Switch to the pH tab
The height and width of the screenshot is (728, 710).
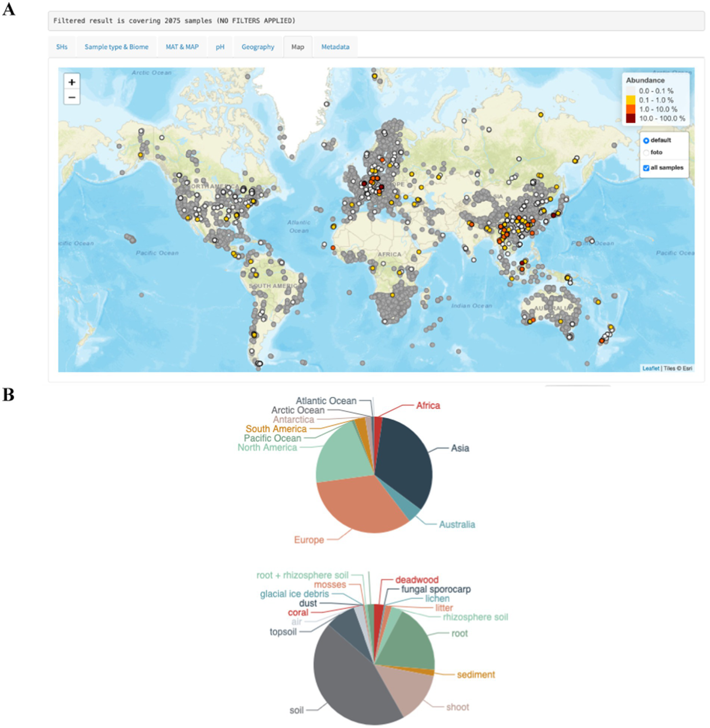click(x=220, y=47)
